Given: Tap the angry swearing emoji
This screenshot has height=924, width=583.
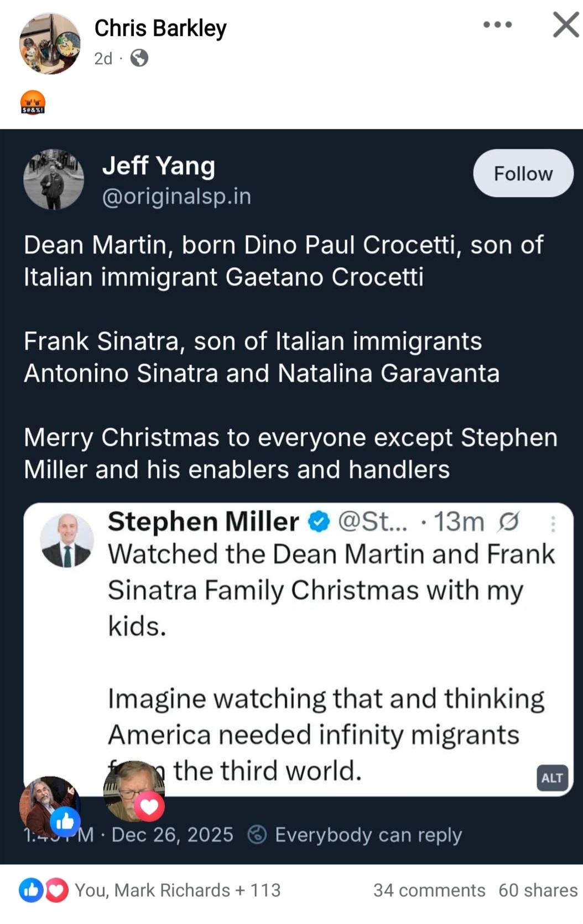Looking at the screenshot, I should [33, 102].
